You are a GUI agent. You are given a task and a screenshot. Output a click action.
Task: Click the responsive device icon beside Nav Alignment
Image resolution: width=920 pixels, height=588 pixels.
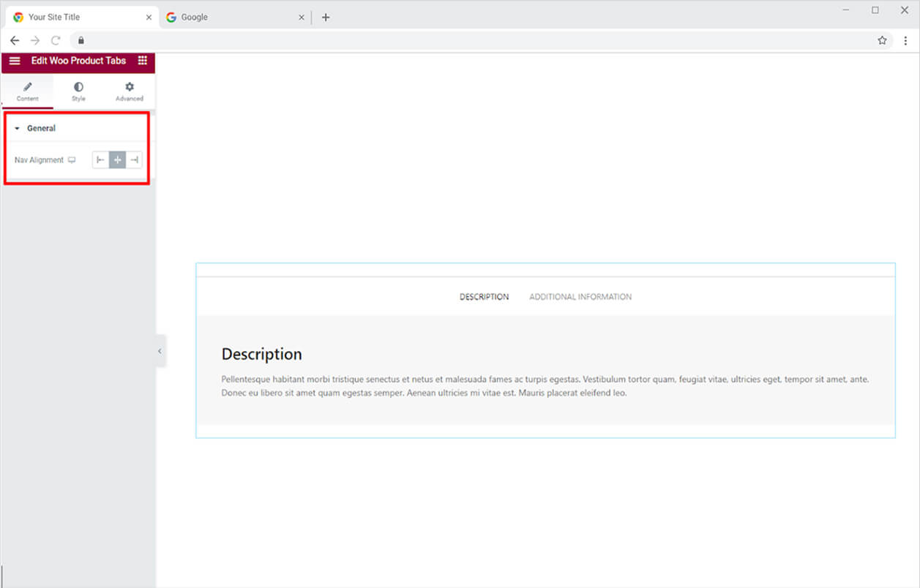point(72,160)
